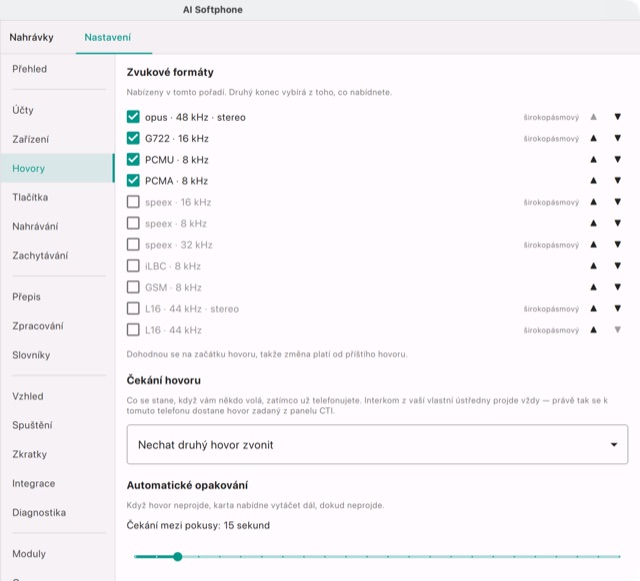This screenshot has width=640, height=581.
Task: Show Moduly settings
Action: [x=58, y=554]
